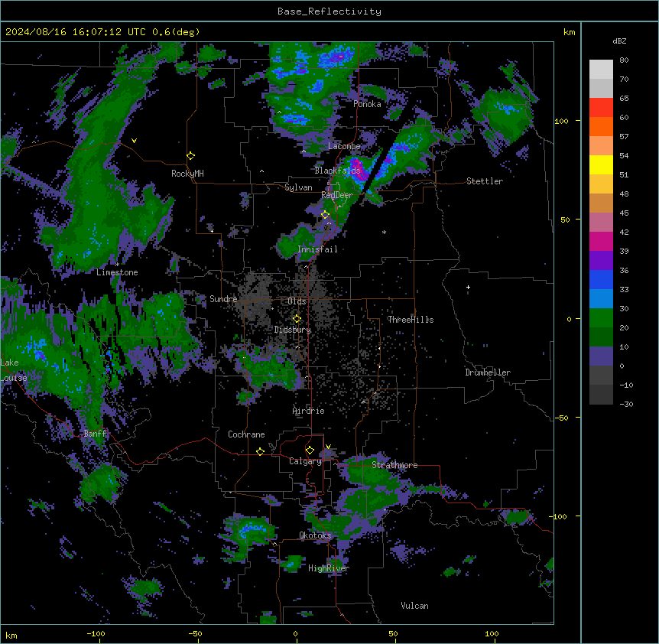Image resolution: width=659 pixels, height=644 pixels.
Task: Click the Blackfalds city label
Action: pos(337,171)
